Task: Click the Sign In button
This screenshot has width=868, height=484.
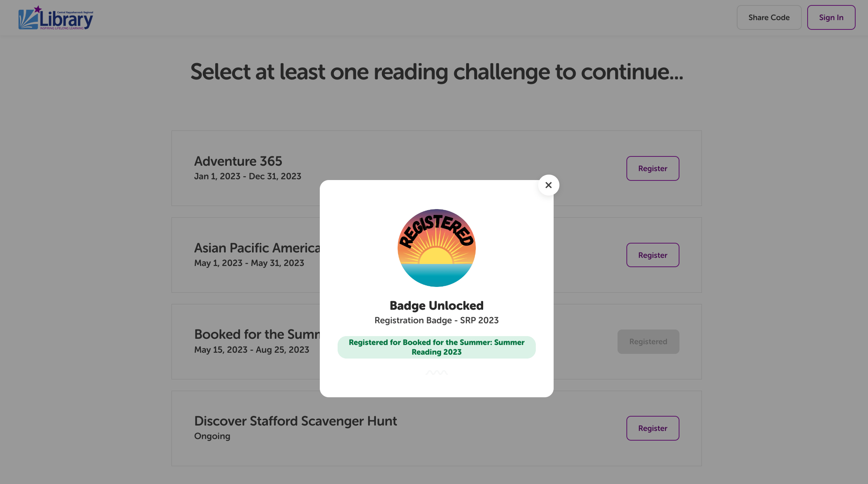Action: click(831, 17)
